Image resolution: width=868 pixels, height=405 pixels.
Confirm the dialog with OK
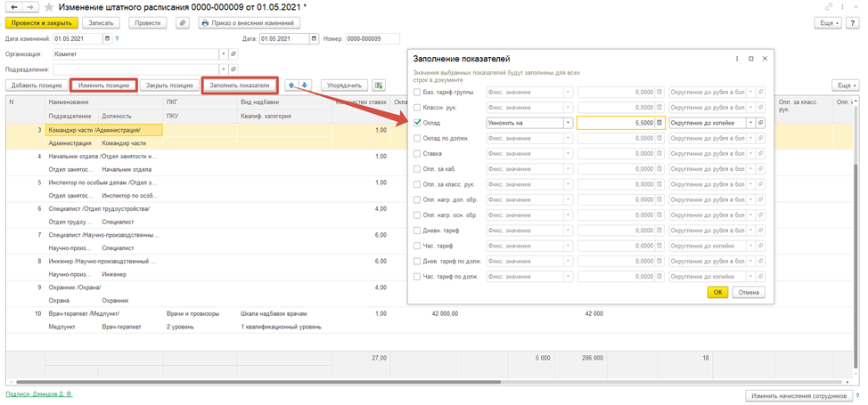click(718, 293)
